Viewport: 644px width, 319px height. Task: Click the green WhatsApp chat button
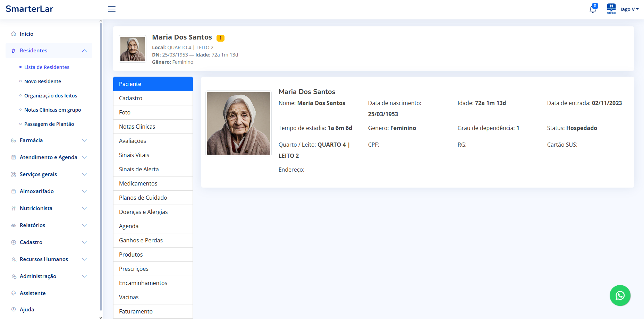click(x=620, y=295)
